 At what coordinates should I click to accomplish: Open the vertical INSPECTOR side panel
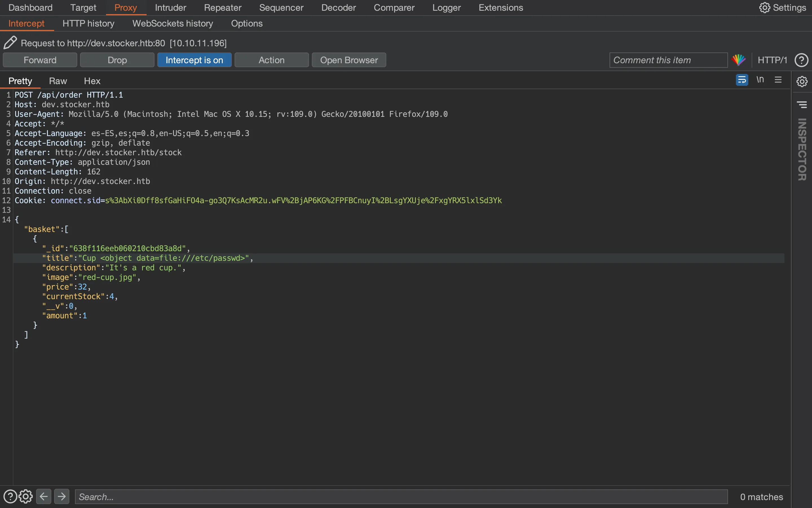(x=802, y=149)
